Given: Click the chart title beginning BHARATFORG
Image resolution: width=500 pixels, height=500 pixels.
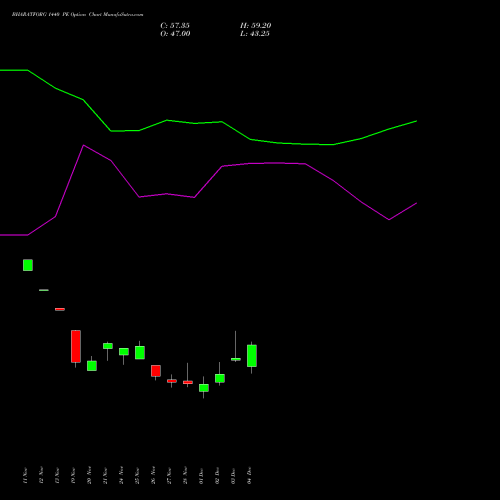Looking at the screenshot, I should coord(78,14).
